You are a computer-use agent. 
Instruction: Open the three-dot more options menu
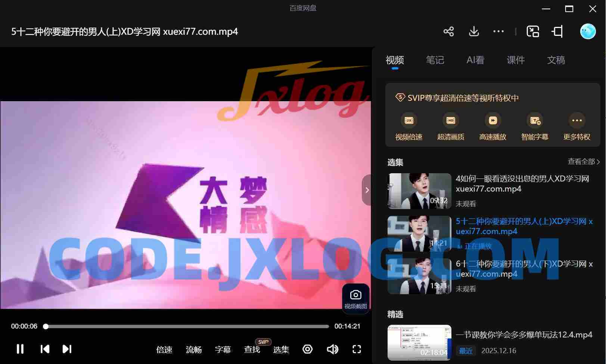click(498, 31)
